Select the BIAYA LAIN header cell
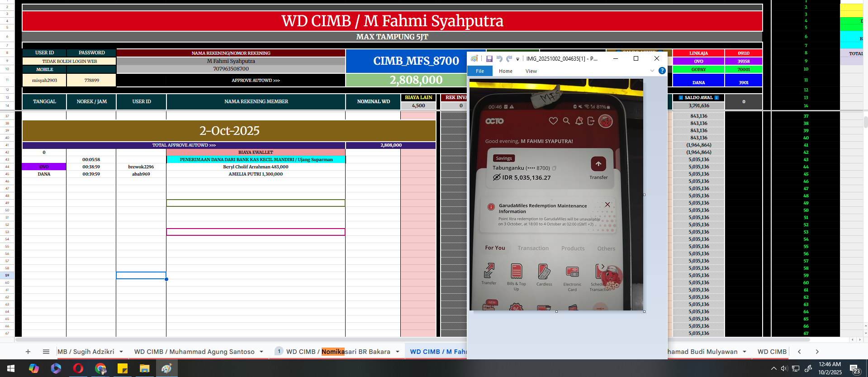The height and width of the screenshot is (377, 868). point(418,98)
